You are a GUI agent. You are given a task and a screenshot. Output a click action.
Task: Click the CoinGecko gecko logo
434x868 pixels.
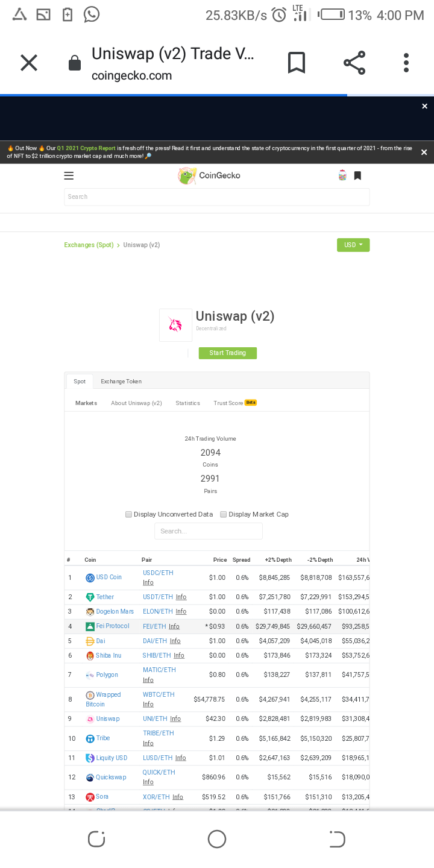(x=187, y=175)
